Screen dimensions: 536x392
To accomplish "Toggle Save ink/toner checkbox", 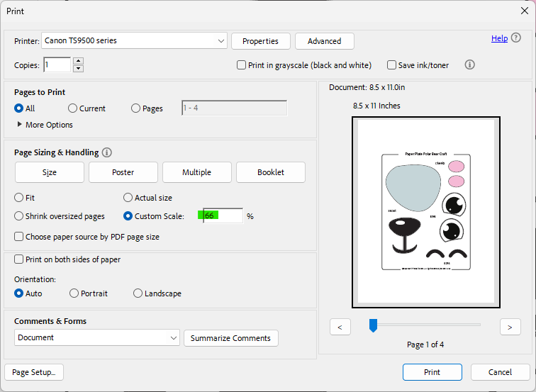I will [x=392, y=65].
